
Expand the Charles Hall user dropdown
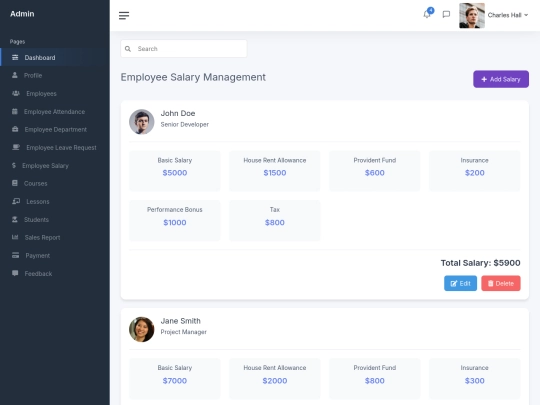tap(508, 15)
